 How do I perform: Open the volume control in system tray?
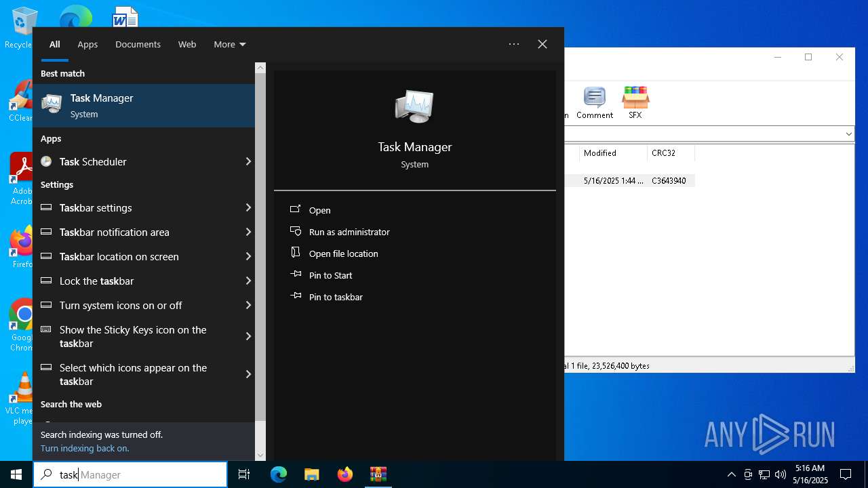coord(780,474)
